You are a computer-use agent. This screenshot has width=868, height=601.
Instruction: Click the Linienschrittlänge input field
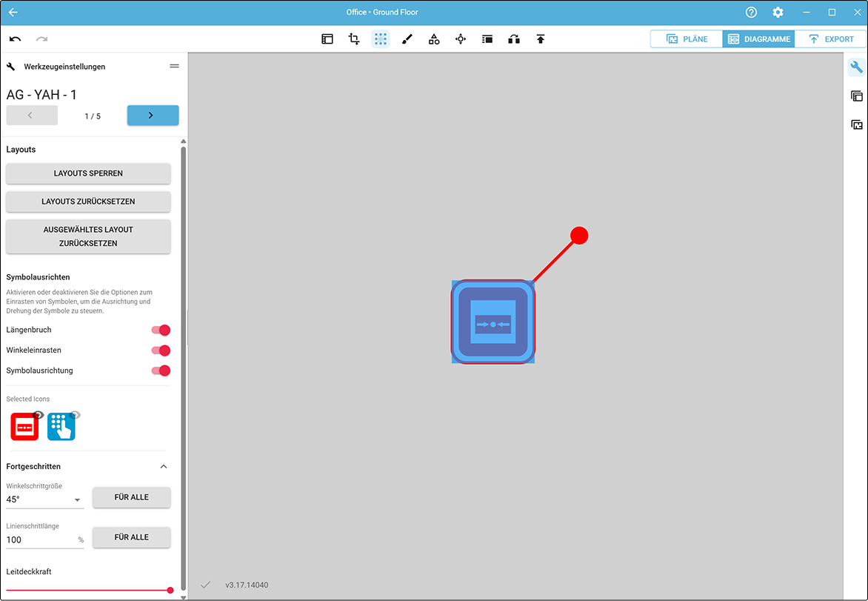pos(45,540)
